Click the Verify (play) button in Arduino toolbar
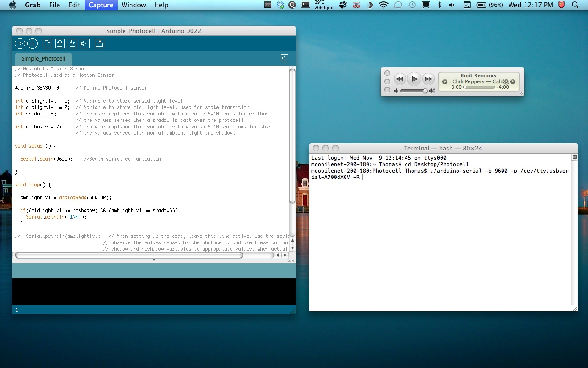Image resolution: width=588 pixels, height=368 pixels. (x=20, y=44)
